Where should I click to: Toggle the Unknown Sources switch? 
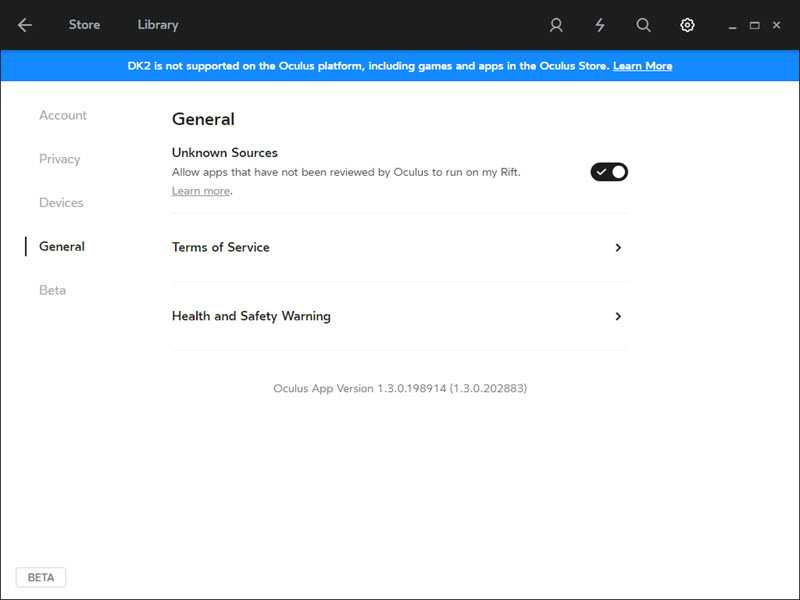609,172
